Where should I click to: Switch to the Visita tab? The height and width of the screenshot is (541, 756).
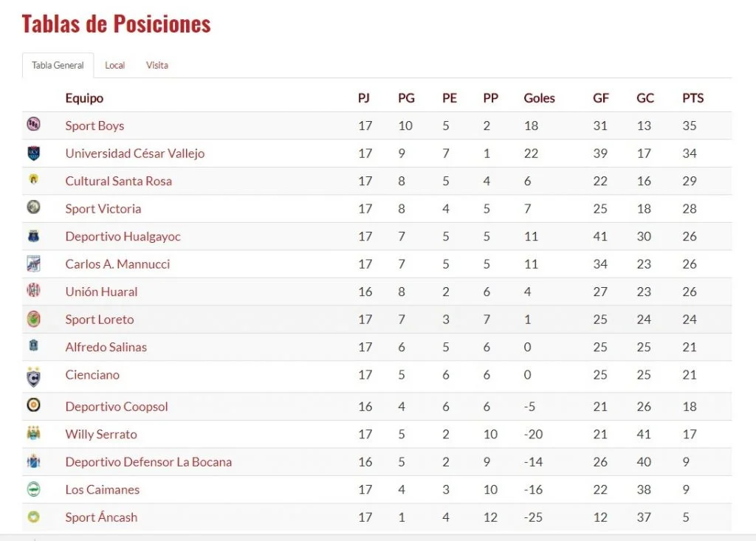point(157,65)
